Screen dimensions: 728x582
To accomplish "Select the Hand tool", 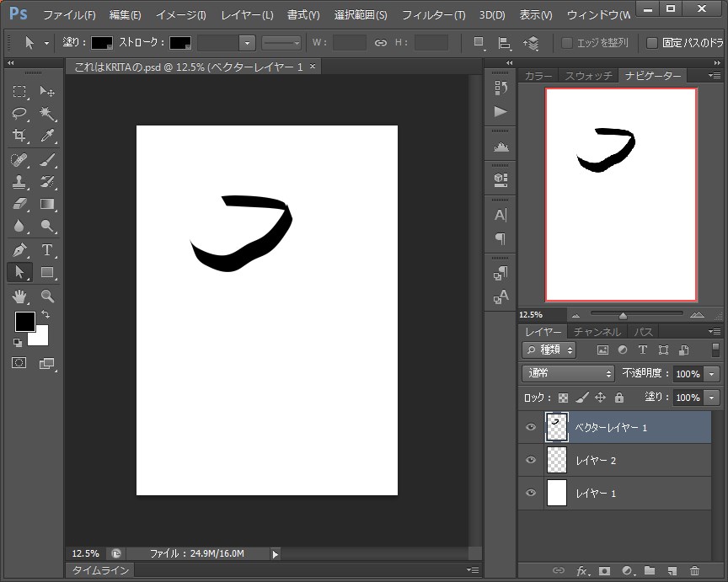I will (x=21, y=296).
